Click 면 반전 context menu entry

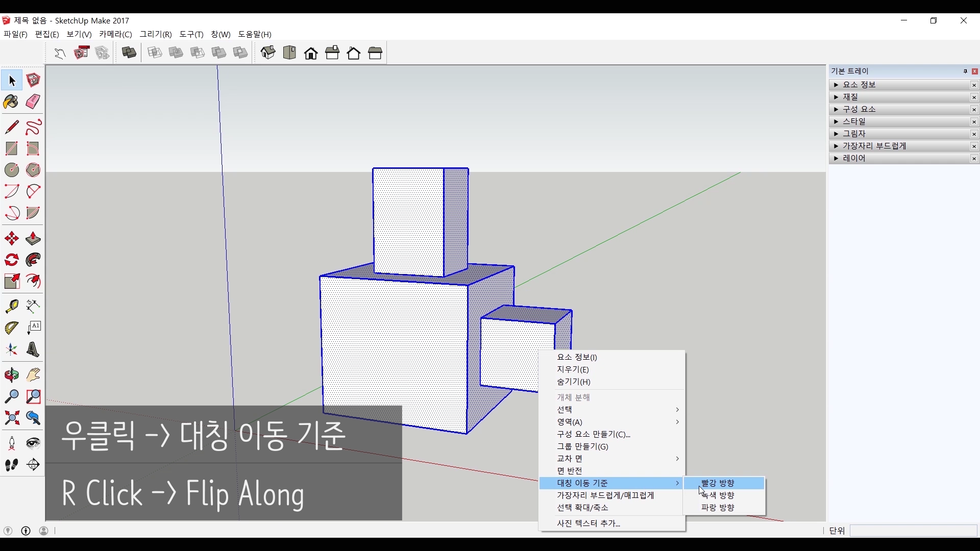(570, 470)
